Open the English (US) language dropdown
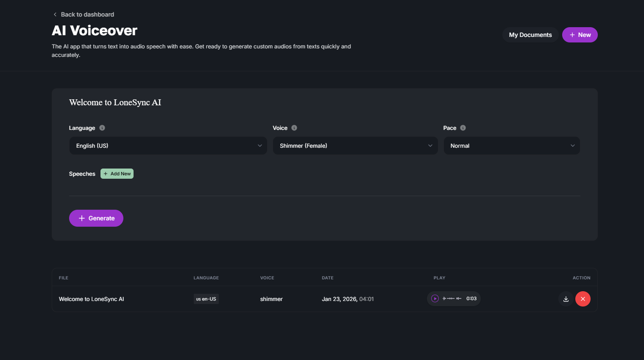 (168, 146)
